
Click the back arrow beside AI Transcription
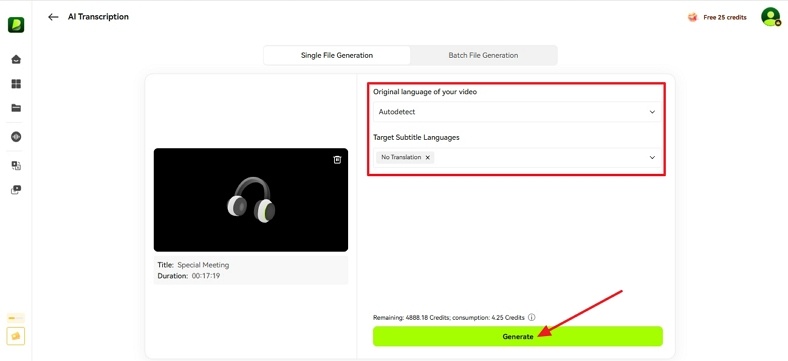(x=53, y=17)
